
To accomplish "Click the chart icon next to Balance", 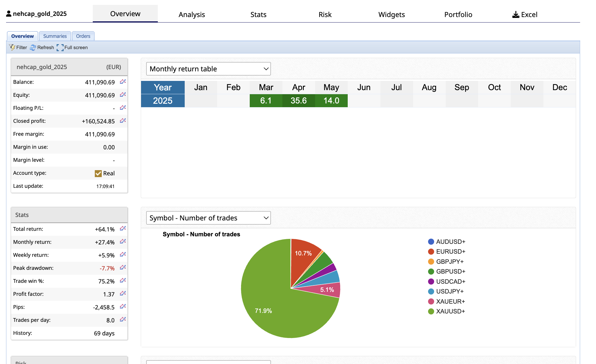I will coord(123,82).
